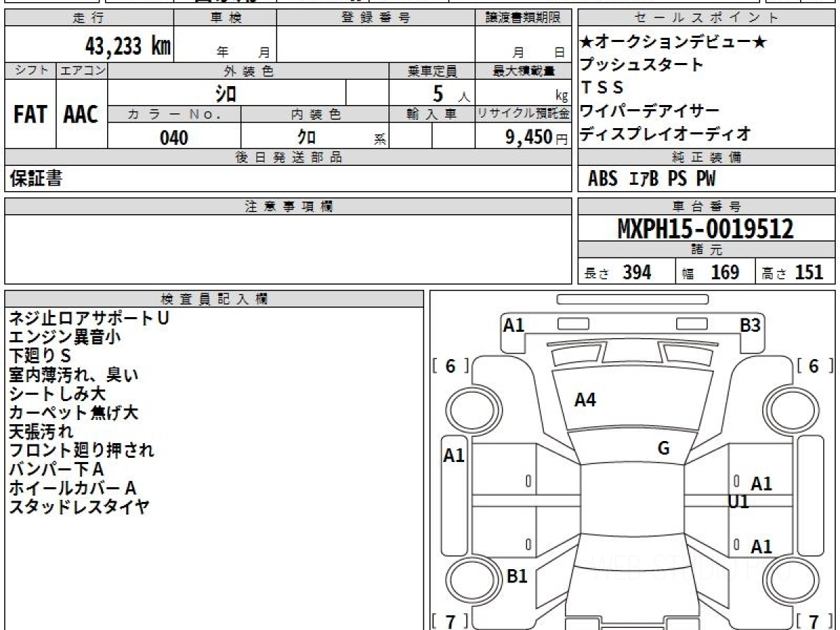Click the プッシュスタート sales point

[642, 65]
